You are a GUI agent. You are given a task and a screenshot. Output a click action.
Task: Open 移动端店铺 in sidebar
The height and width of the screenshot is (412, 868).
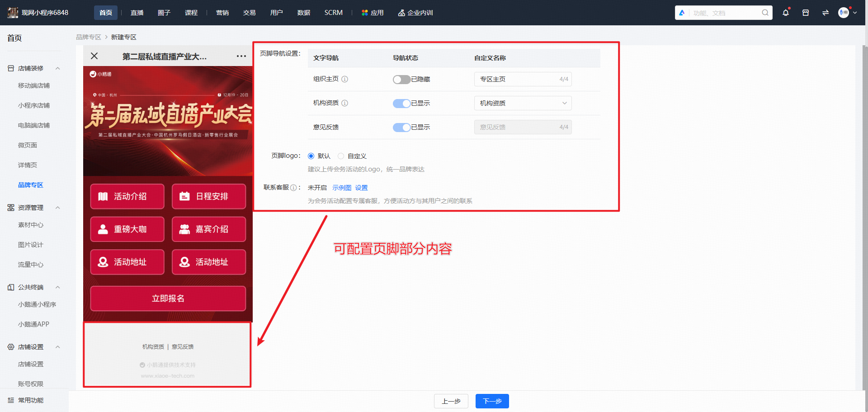34,85
